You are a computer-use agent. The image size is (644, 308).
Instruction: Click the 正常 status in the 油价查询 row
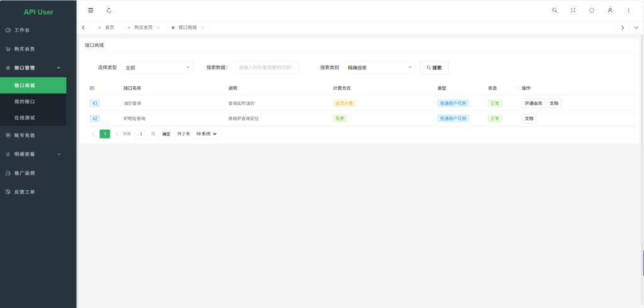[x=495, y=103]
